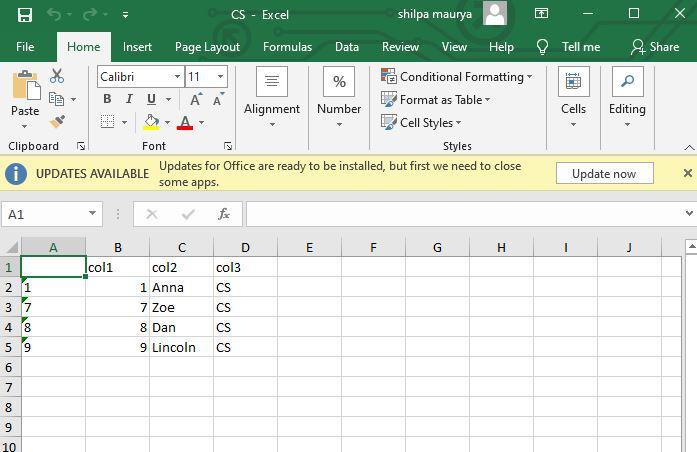Select cell containing Lincoln
This screenshot has width=697, height=452.
(181, 347)
